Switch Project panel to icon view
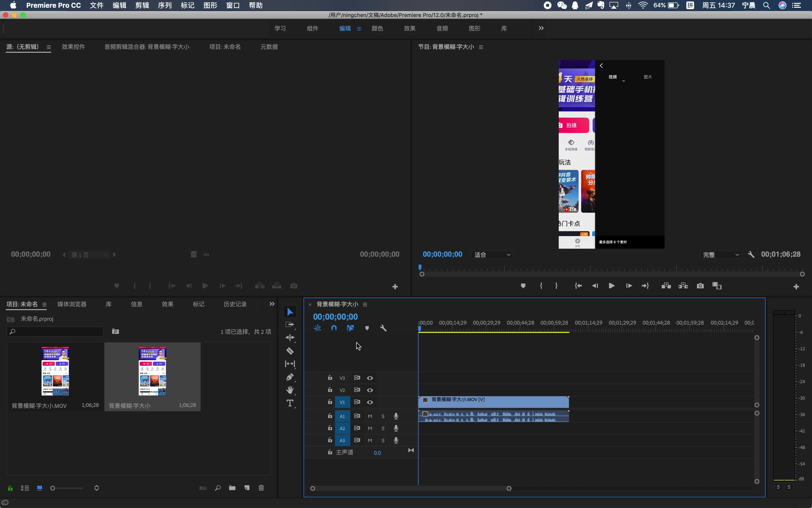Screen dimensions: 812x508 point(40,488)
